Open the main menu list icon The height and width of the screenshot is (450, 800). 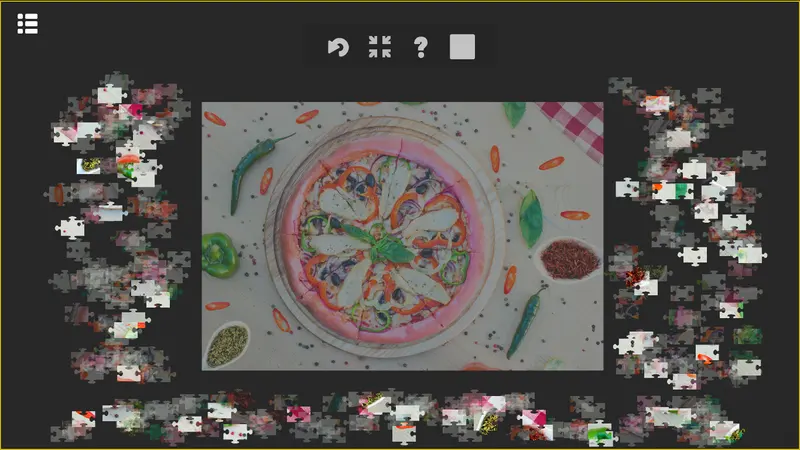tap(28, 23)
